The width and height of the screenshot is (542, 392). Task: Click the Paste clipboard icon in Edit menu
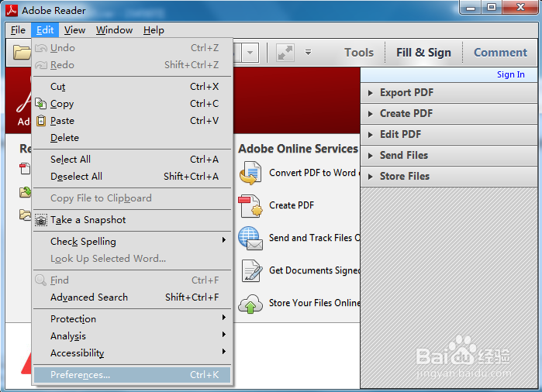pos(41,121)
